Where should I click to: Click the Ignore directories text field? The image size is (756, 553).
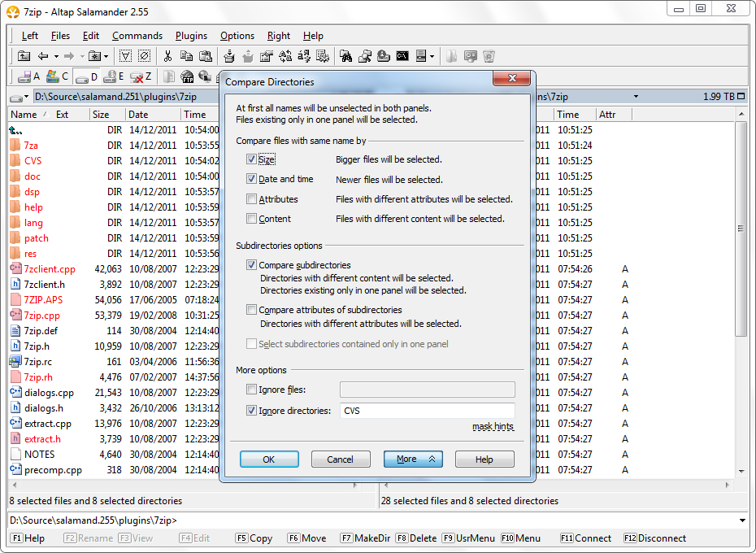tap(427, 411)
